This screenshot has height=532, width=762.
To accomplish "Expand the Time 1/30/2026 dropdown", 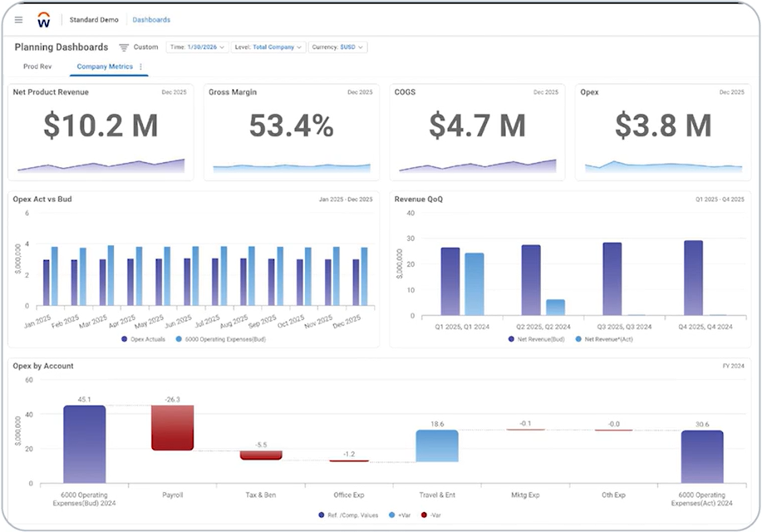I will point(198,47).
